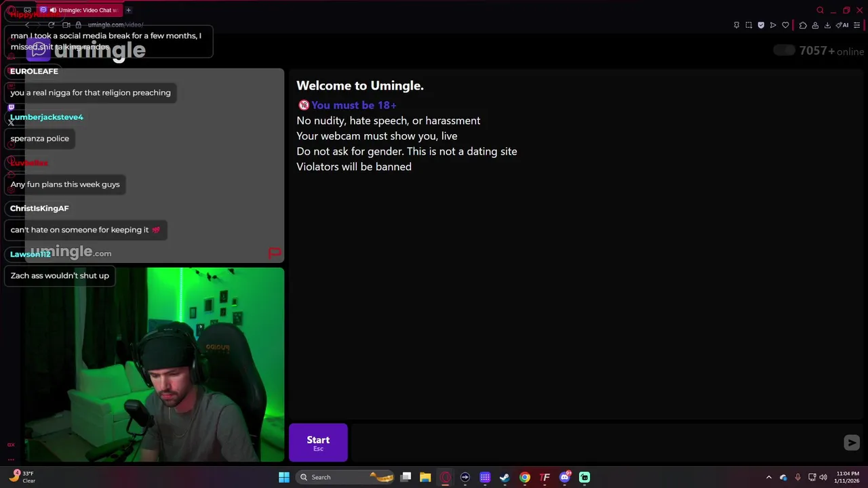Viewport: 868px width, 488px height.
Task: Click username EUROLEAFE in chat overlay
Action: pyautogui.click(x=34, y=71)
